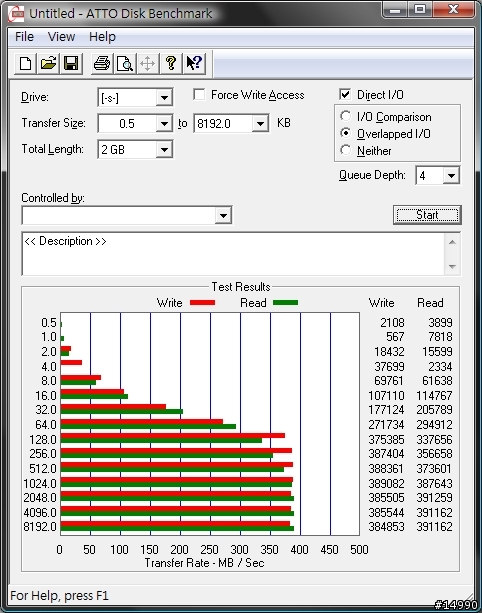Open Print Preview from the toolbar
Screen dimensions: 482x613
pyautogui.click(x=125, y=63)
